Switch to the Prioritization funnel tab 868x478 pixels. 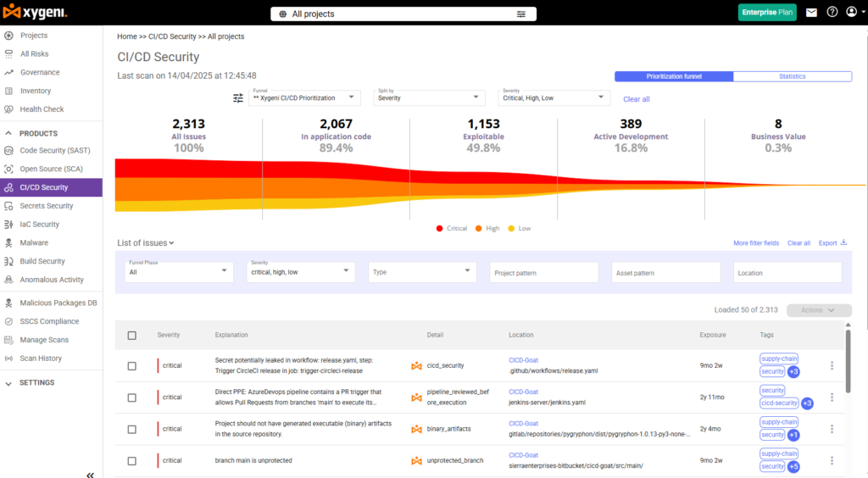pos(674,76)
